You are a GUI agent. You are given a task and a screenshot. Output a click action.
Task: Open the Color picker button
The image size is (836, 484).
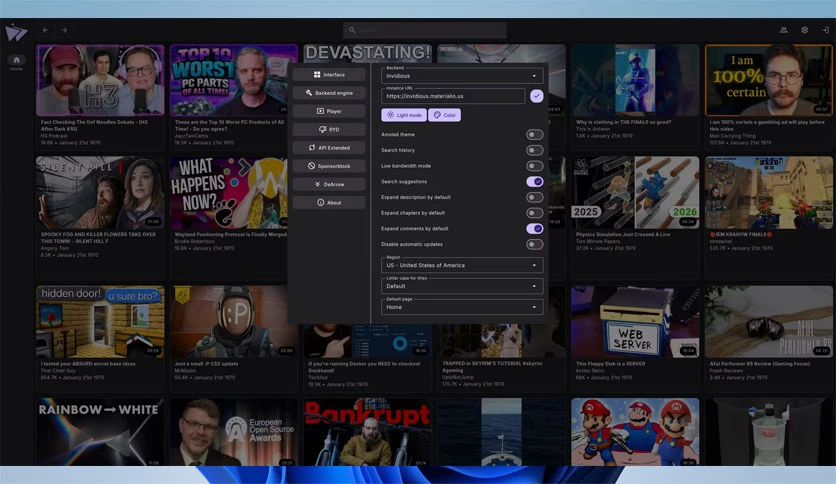pyautogui.click(x=445, y=115)
